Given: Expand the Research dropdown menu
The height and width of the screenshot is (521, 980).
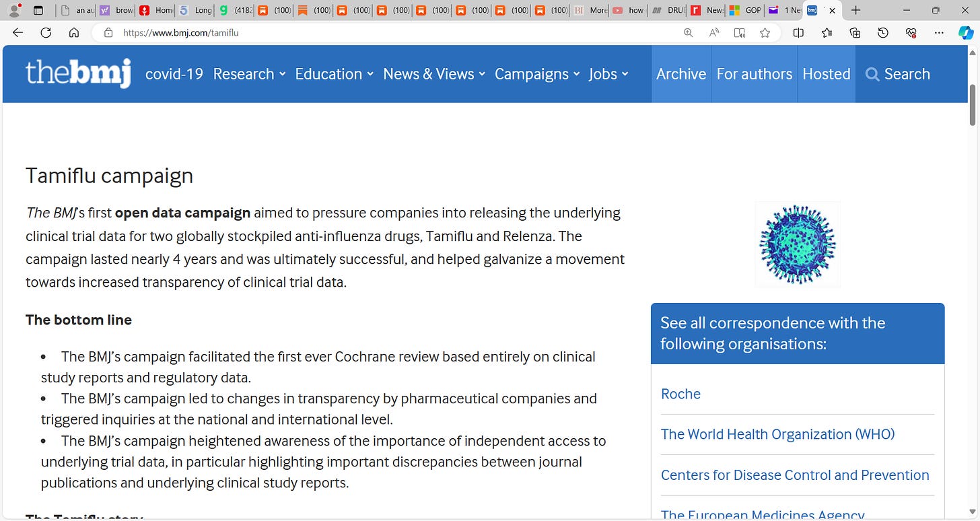Looking at the screenshot, I should click(x=250, y=74).
